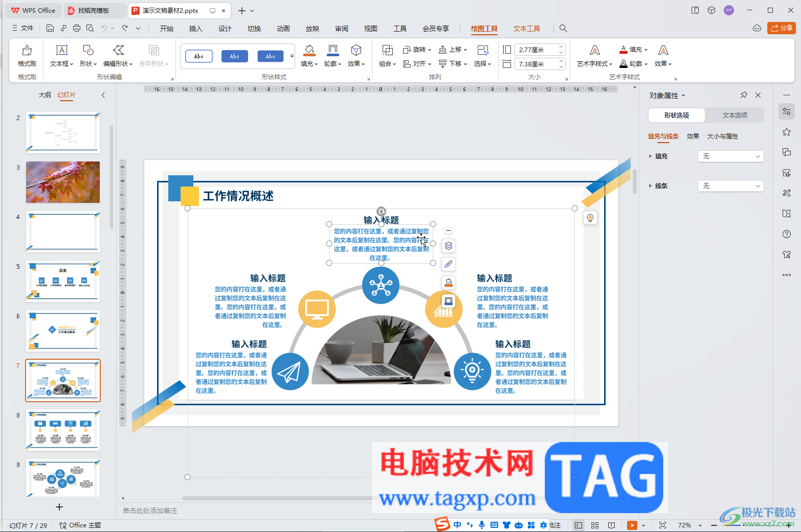Click the Align (对齐) icon
The height and width of the screenshot is (532, 801).
[407, 64]
